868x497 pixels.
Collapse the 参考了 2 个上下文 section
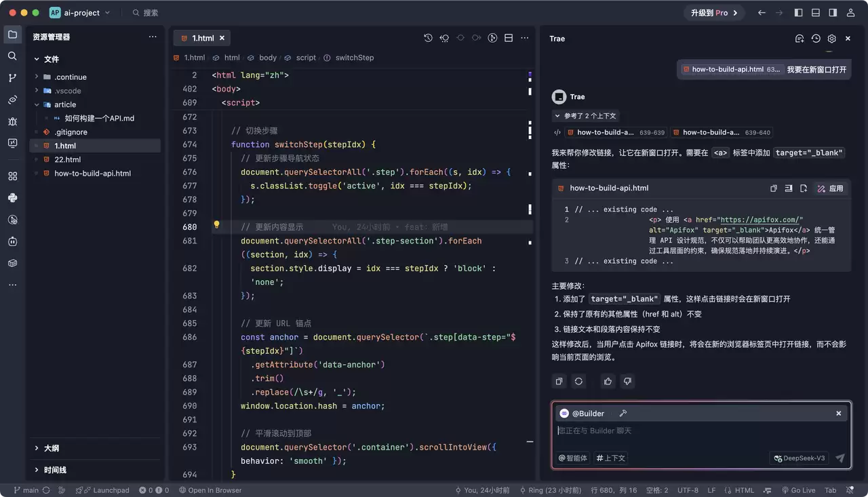point(585,116)
